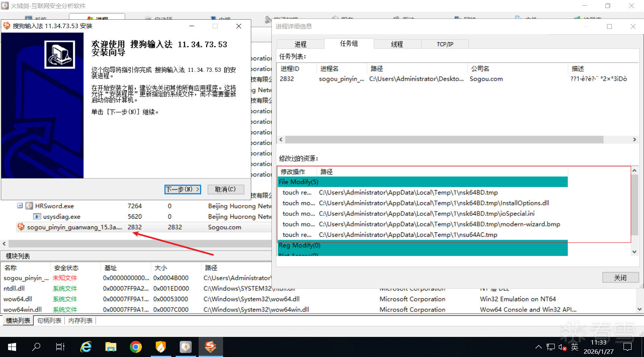Open Huorong security shield taskbar icon
Screen dimensions: 644x357
click(x=161, y=347)
